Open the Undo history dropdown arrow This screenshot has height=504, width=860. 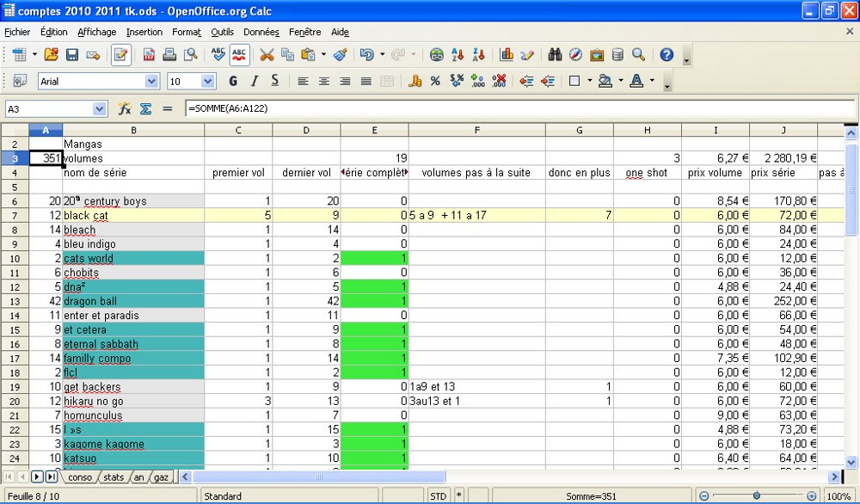382,55
